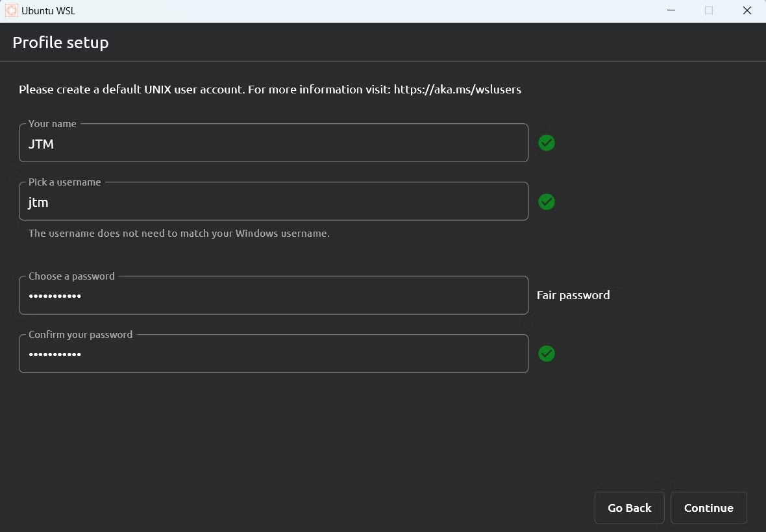Focus the Choose a password field
Image resolution: width=766 pixels, height=532 pixels.
(273, 295)
